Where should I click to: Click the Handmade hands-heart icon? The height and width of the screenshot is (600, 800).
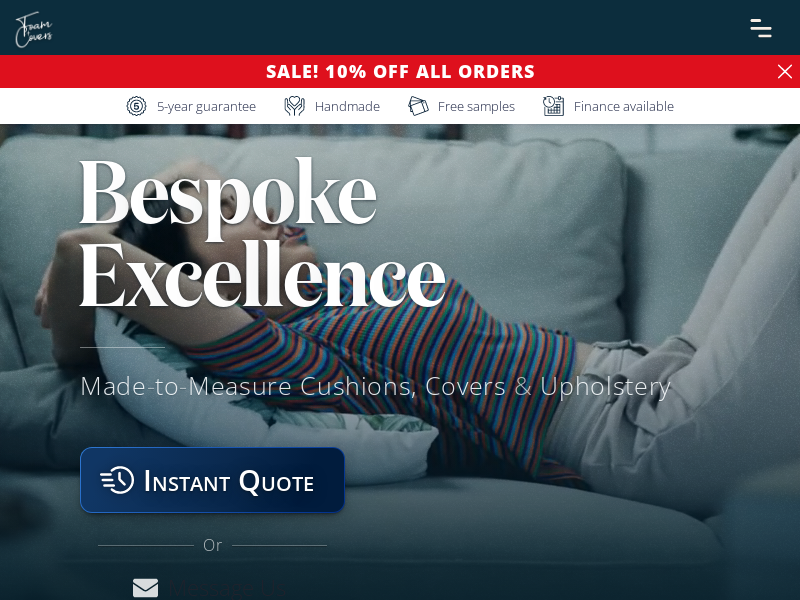294,106
